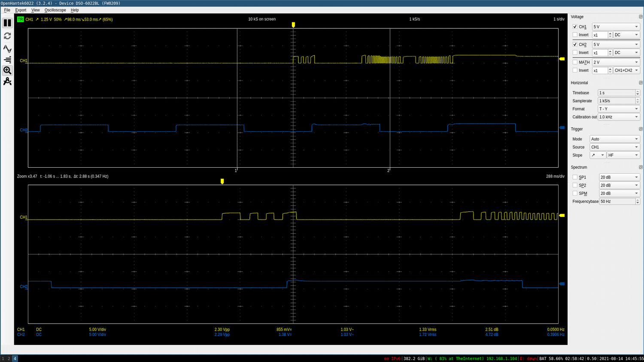Enable the SPM spectrum checkbox
The height and width of the screenshot is (362, 644).
pos(575,193)
